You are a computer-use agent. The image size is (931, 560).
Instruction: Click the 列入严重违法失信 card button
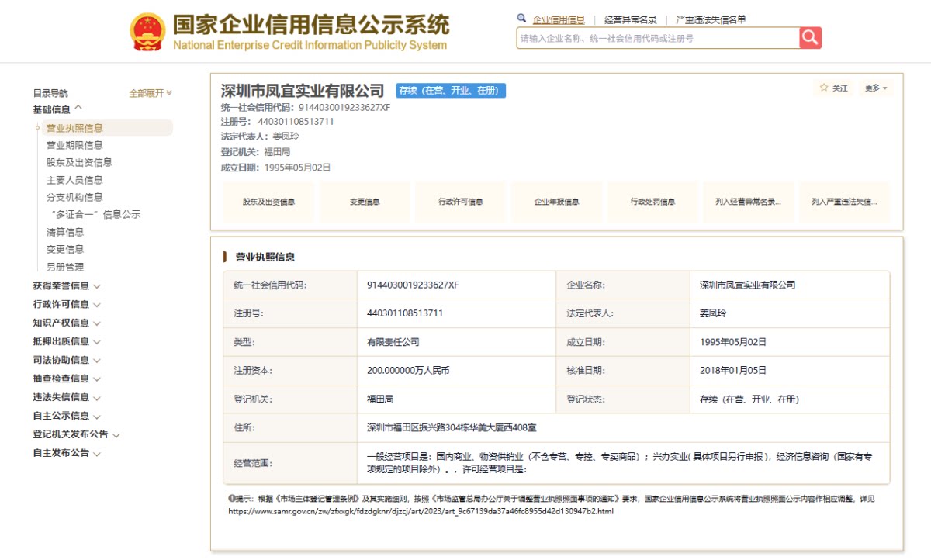coord(844,202)
